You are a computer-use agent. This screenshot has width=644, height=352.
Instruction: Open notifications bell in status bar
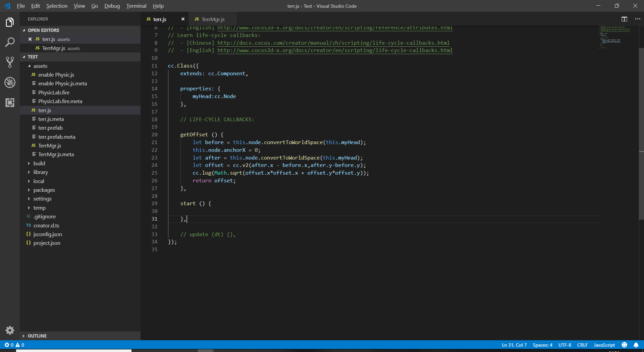[x=636, y=345]
